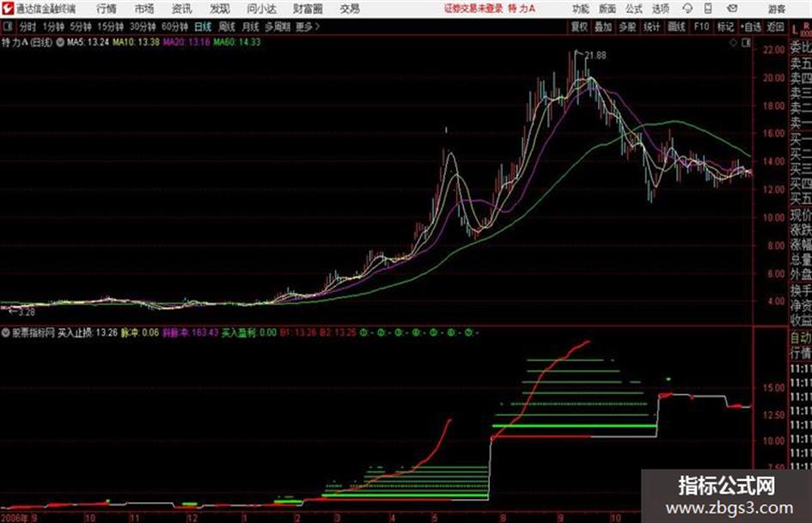Click the customer service headset icon

(687, 9)
